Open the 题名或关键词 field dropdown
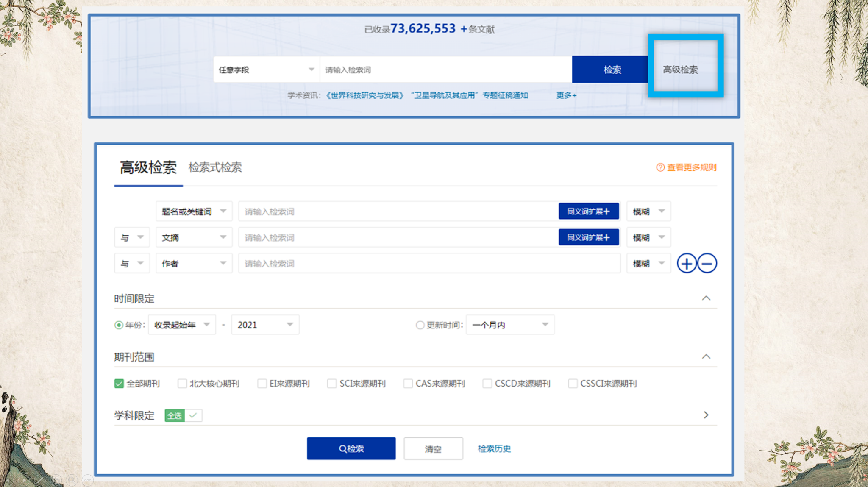 pos(194,211)
